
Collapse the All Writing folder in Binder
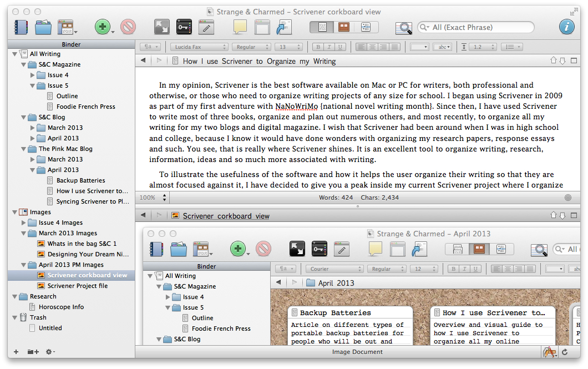point(14,54)
